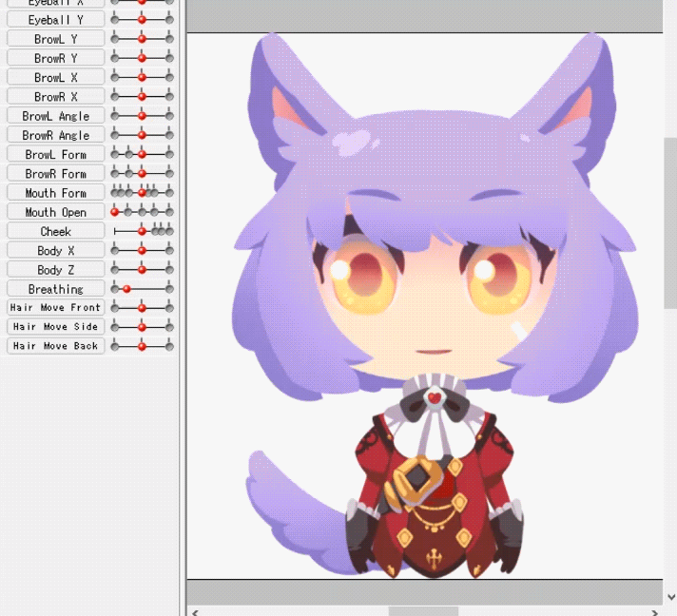Screen dimensions: 677x616
Task: Click left end key of Hair Move Side slider
Action: click(115, 327)
